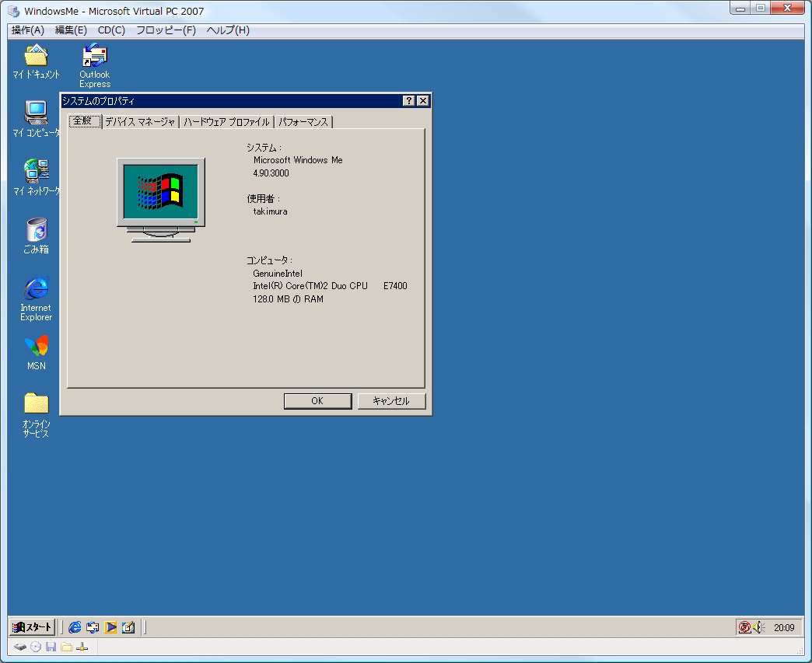812x663 pixels.
Task: Click the Quick Launch toolbar drag handle
Action: point(62,627)
